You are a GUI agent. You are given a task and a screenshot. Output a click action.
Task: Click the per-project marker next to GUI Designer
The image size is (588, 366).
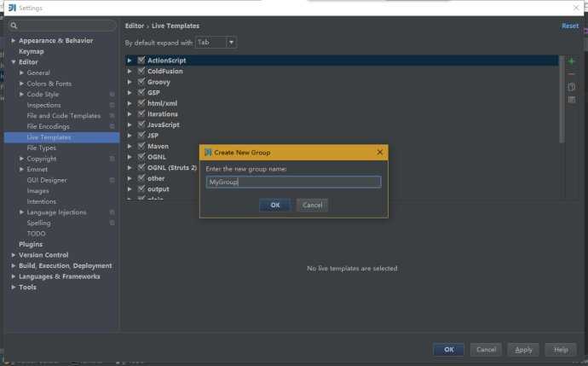point(112,180)
